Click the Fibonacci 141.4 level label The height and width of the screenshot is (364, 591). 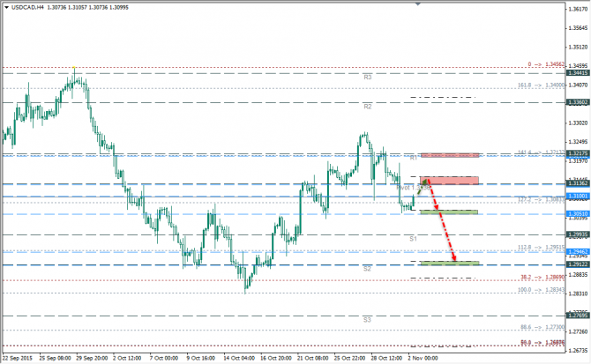[x=542, y=152]
